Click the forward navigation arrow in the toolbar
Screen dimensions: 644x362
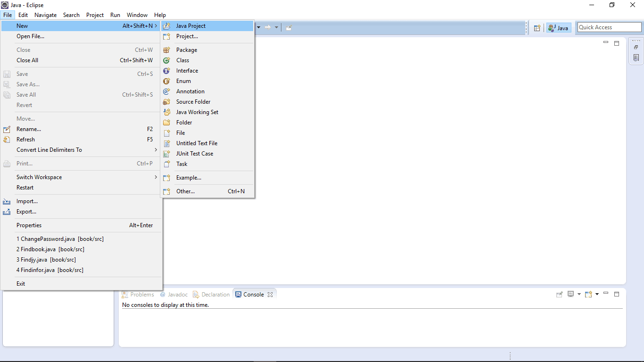pyautogui.click(x=268, y=27)
